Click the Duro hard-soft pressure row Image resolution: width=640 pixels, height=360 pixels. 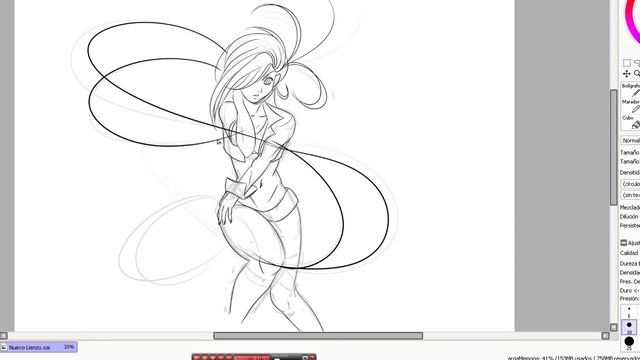[630, 290]
